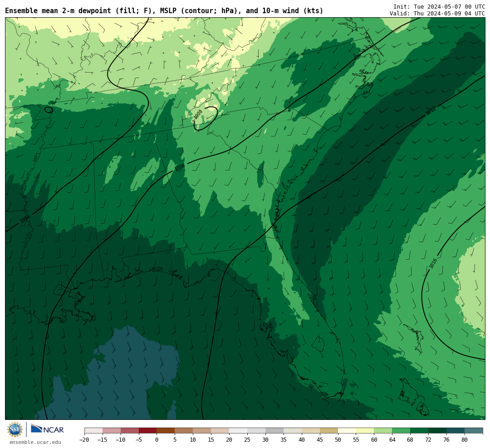The width and height of the screenshot is (490, 448).
Task: Click the 45 colorbar tick label
Action: [320, 440]
